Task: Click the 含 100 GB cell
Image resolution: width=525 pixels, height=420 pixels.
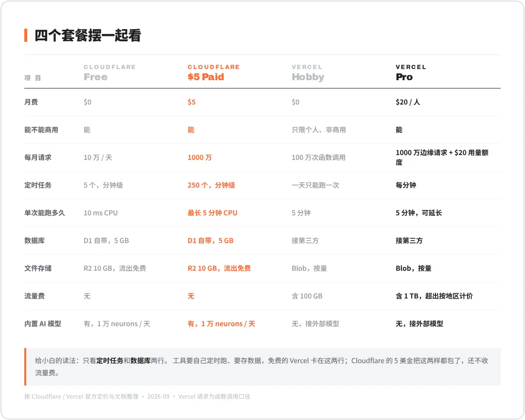Action: [307, 296]
